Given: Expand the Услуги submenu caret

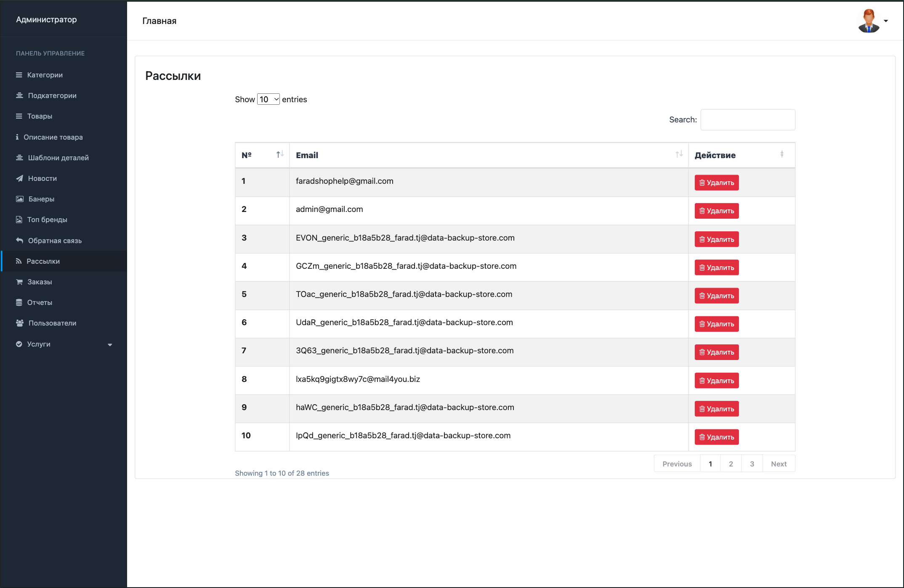Looking at the screenshot, I should pos(110,344).
